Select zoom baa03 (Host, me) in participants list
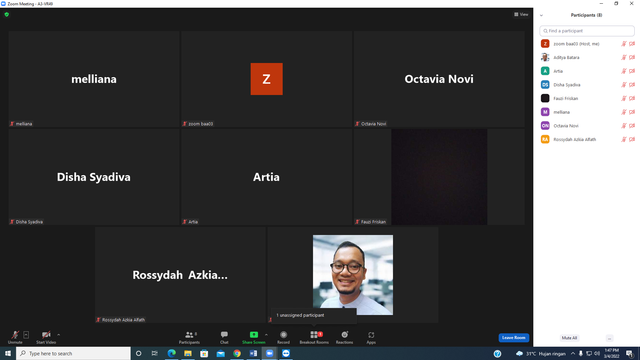This screenshot has height=360, width=640. click(x=587, y=44)
